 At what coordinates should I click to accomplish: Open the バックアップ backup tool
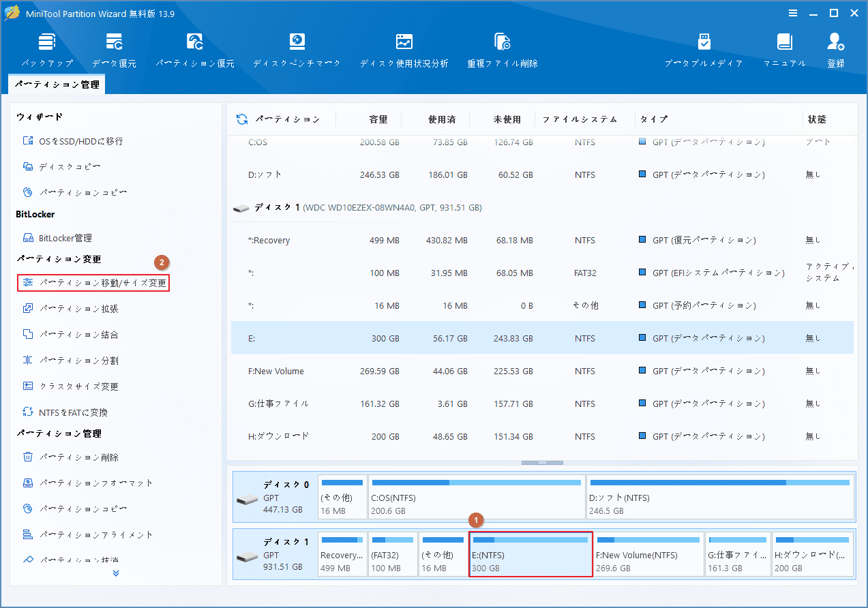point(46,50)
